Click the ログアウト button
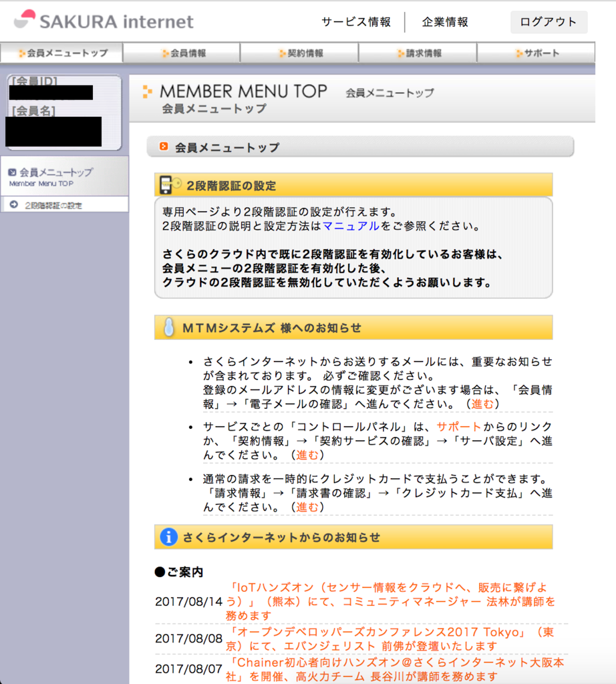 pyautogui.click(x=549, y=22)
